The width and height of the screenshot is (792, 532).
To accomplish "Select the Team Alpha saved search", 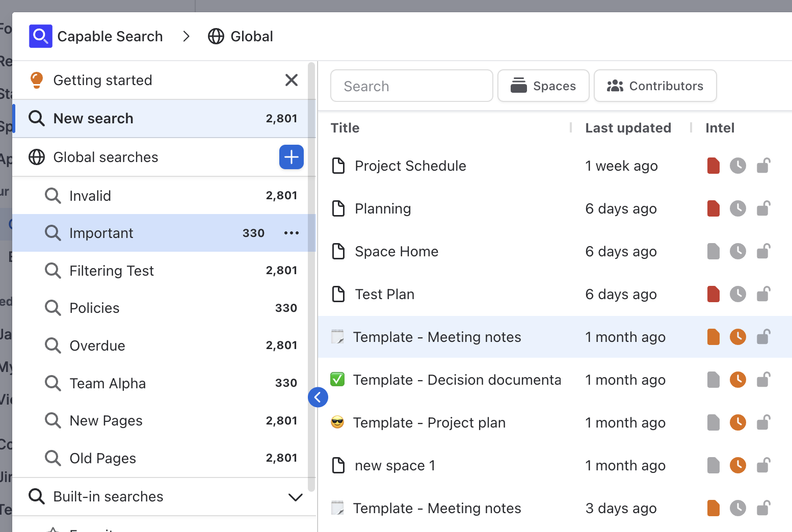I will click(x=108, y=383).
